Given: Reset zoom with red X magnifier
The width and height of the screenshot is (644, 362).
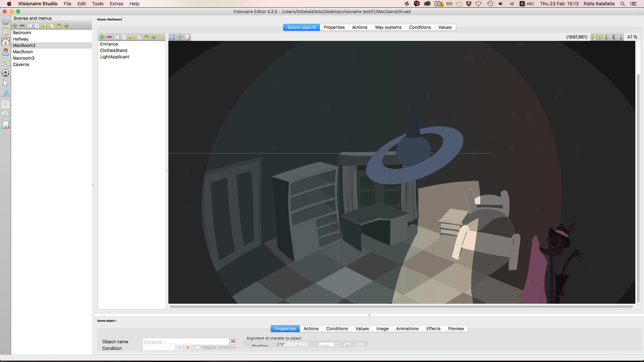Looking at the screenshot, I should tap(613, 37).
